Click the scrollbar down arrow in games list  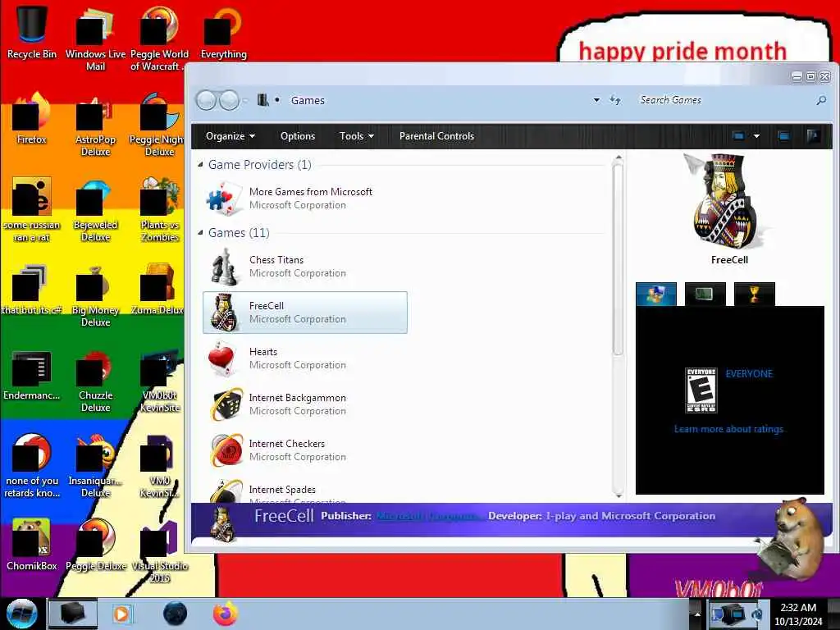pos(619,495)
